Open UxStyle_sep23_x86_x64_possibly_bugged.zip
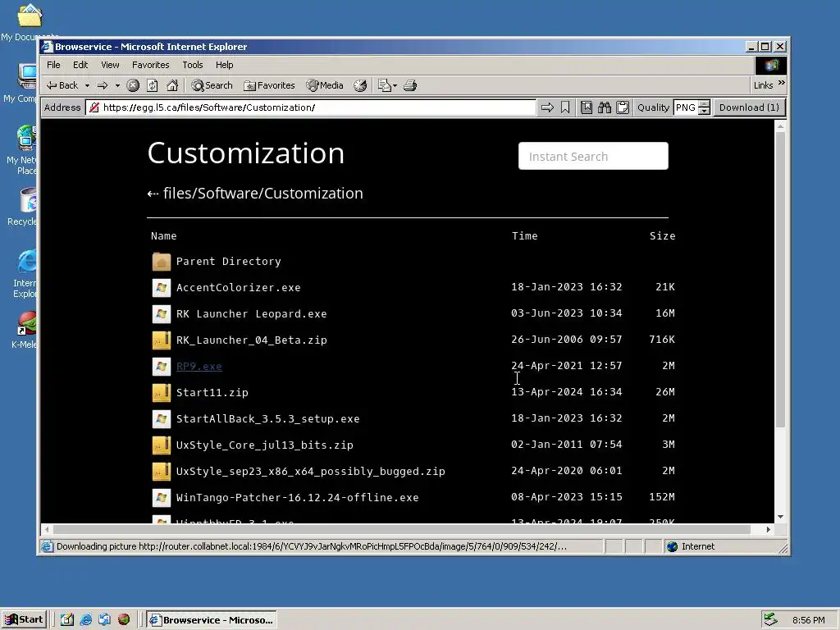This screenshot has width=840, height=630. (311, 472)
